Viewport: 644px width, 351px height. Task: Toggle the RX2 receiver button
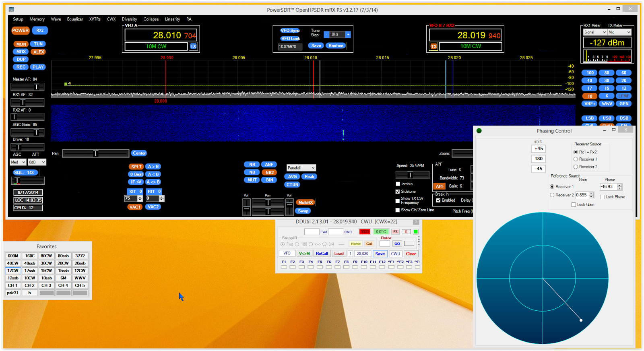click(40, 31)
